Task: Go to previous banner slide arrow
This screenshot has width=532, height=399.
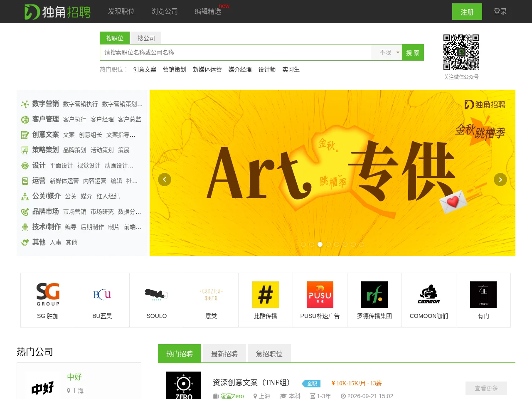Action: (x=165, y=180)
